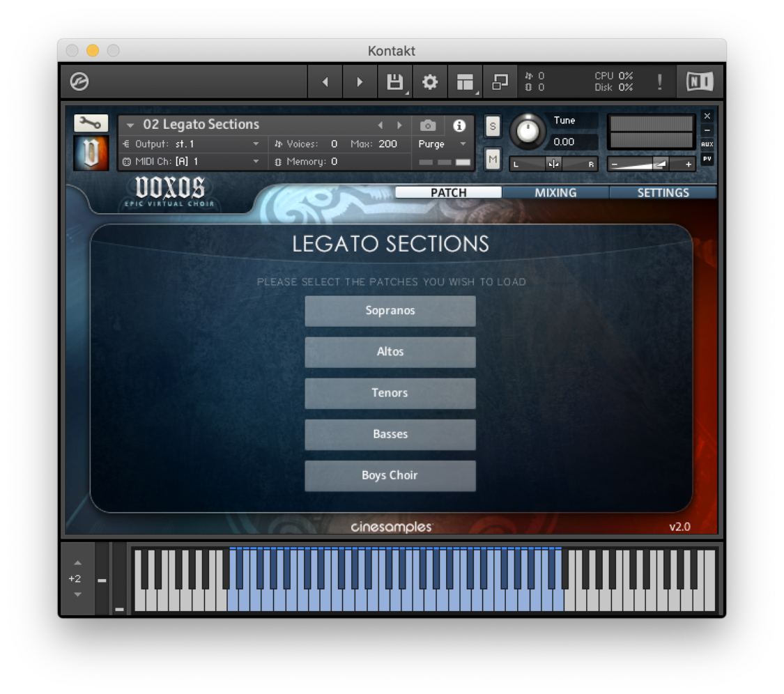This screenshot has height=694, width=784.
Task: Open instrument options via the gear icon
Action: (x=430, y=82)
